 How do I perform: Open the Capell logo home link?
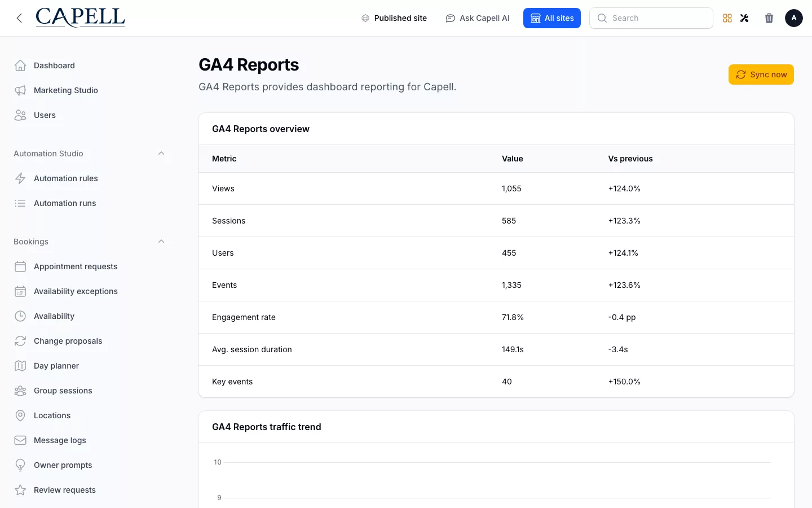(x=80, y=18)
